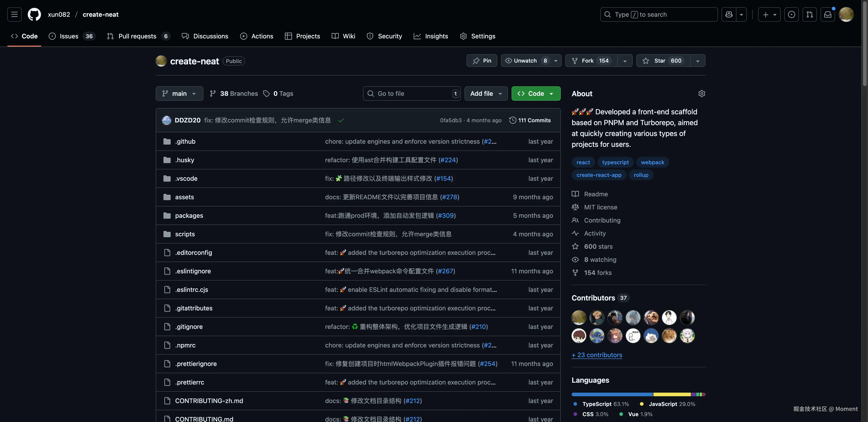The width and height of the screenshot is (868, 422).
Task: Open the issues header icon
Action: (791, 14)
